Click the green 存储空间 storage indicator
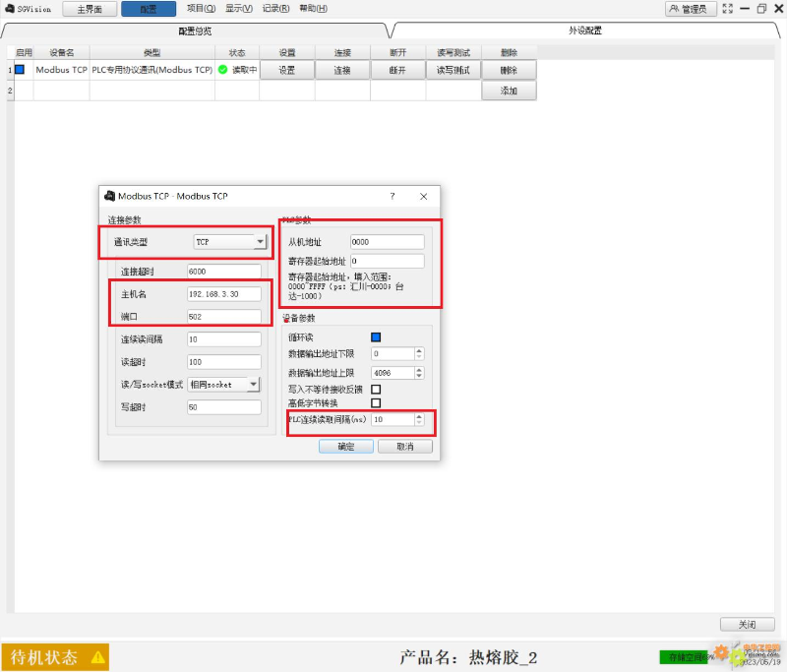Viewport: 787px width, 672px height. (x=685, y=656)
